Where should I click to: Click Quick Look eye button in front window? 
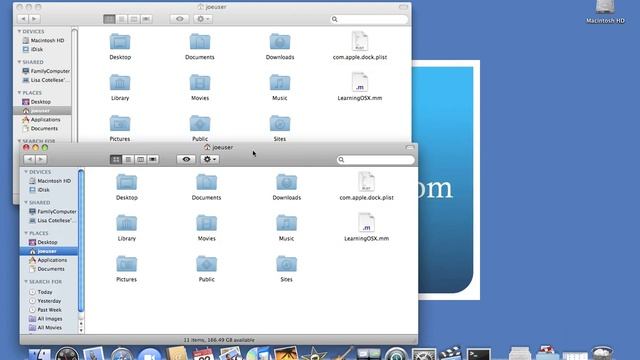pos(186,159)
